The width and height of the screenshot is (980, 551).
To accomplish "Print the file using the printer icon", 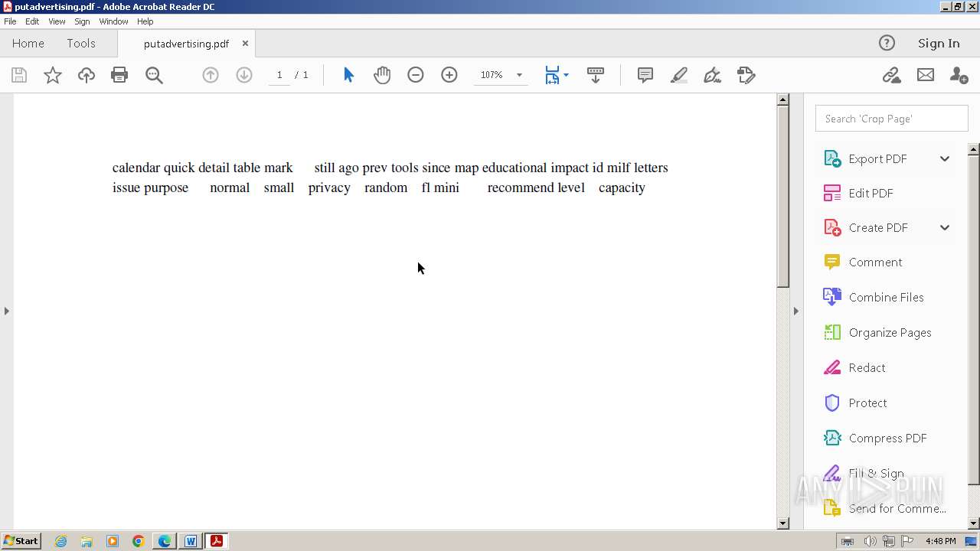I will pos(119,75).
